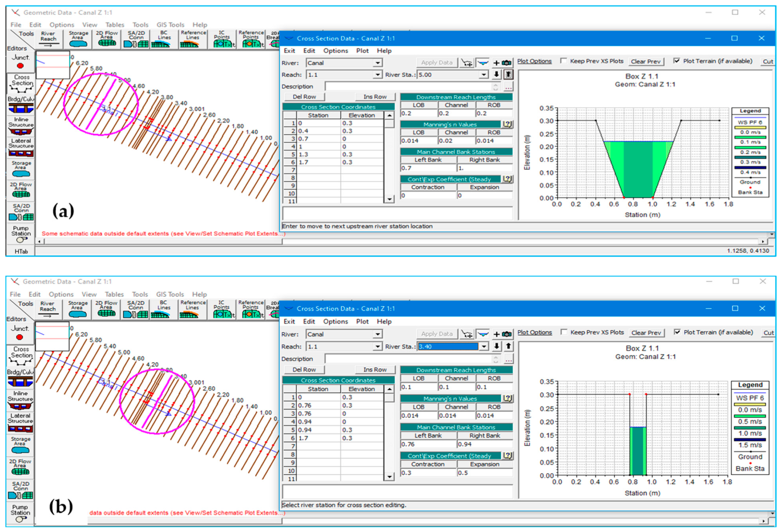Open Plot menu in top Cross Section dialog

(362, 51)
